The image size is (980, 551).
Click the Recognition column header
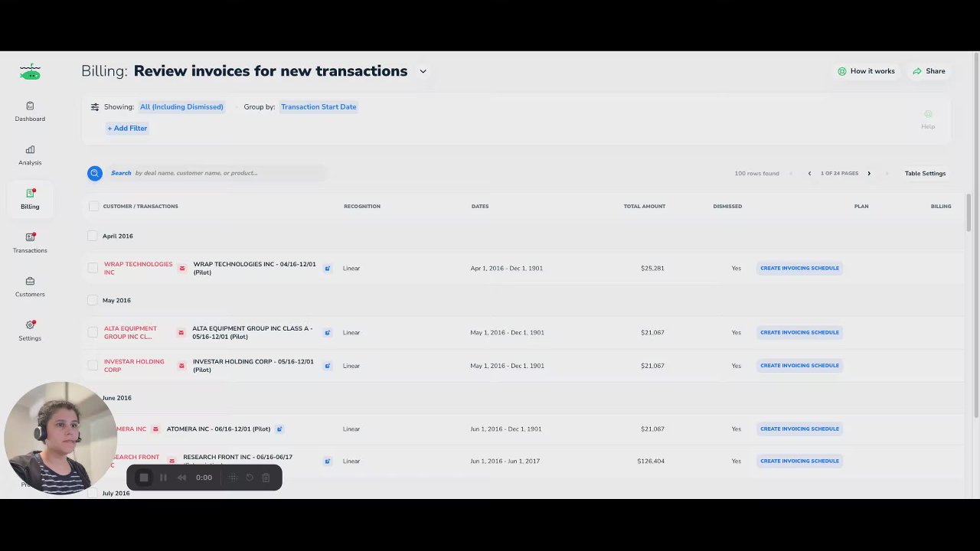tap(362, 207)
